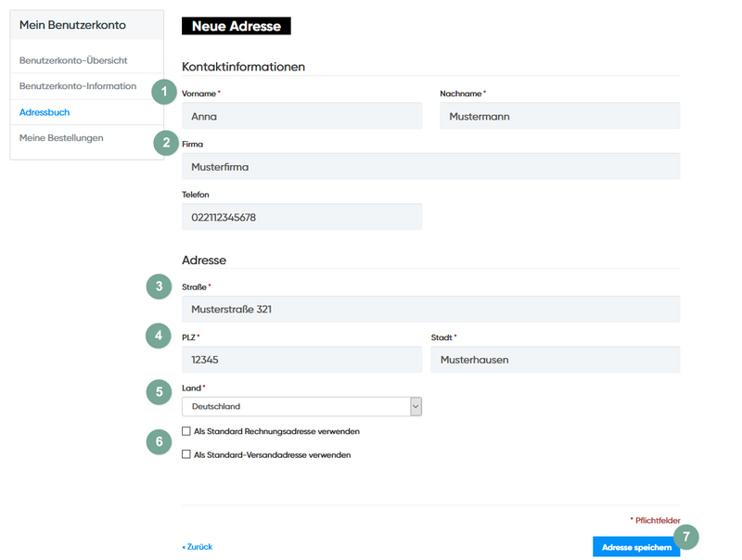The image size is (742, 560).
Task: Click the Straße field with Musterstraße 321
Action: tap(430, 309)
